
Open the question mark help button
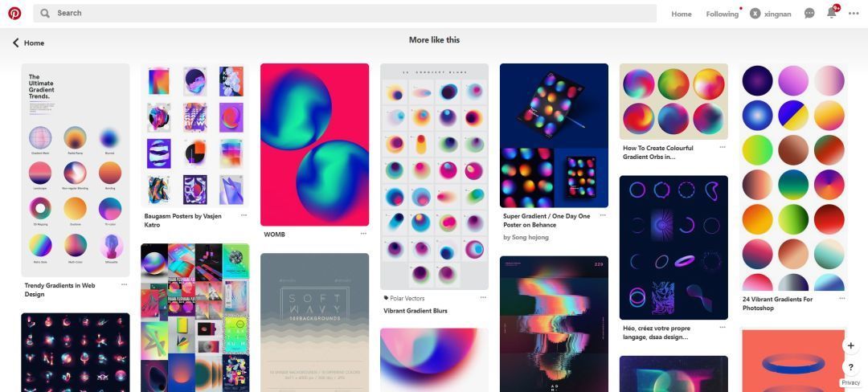pyautogui.click(x=851, y=367)
